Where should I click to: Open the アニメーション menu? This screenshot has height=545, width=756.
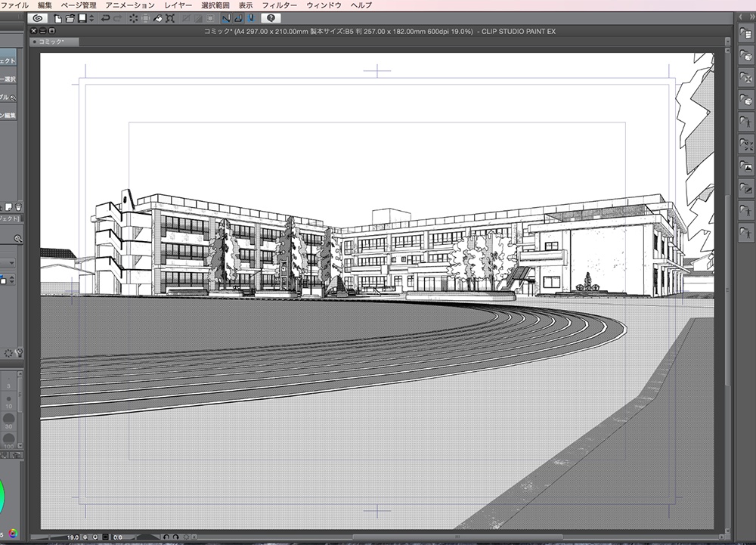(130, 5)
